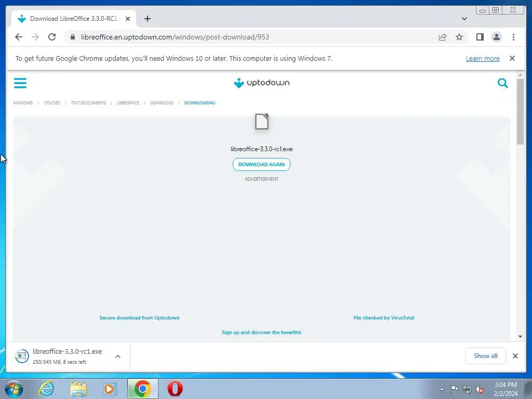This screenshot has height=399, width=532.
Task: Open the tab search dropdown arrow
Action: (464, 19)
